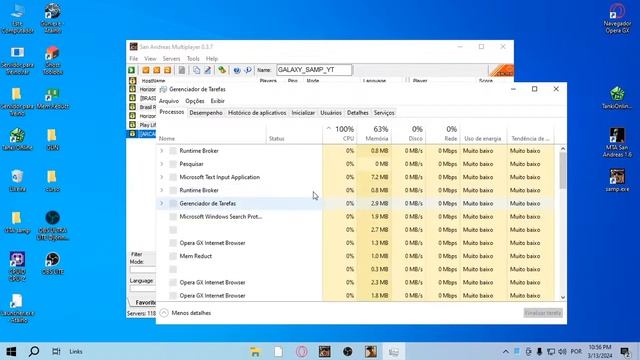Image resolution: width=640 pixels, height=360 pixels.
Task: Open the Arquivo menu in Task Manager
Action: pos(169,101)
